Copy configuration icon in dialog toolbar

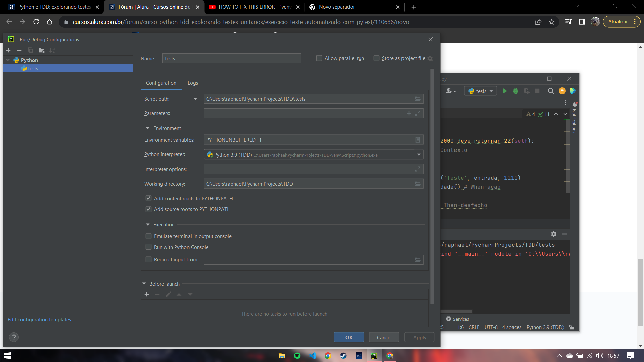coord(30,50)
